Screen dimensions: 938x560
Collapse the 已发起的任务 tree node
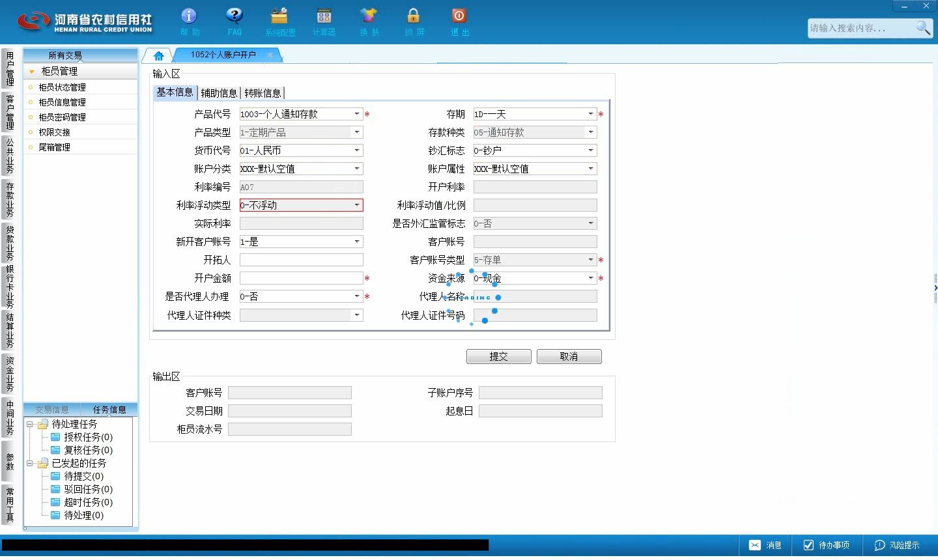(29, 463)
